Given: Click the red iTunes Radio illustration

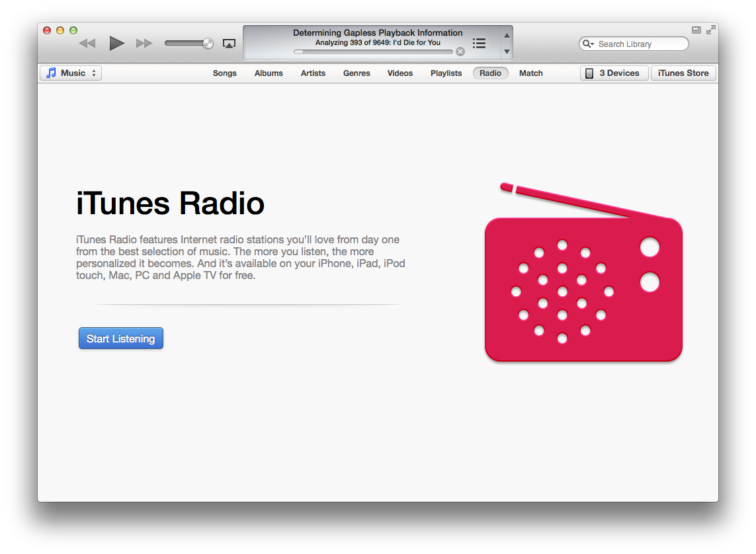Looking at the screenshot, I should 583,272.
